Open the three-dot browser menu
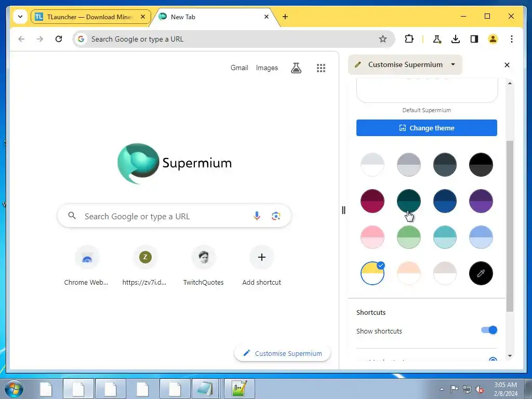 click(512, 39)
